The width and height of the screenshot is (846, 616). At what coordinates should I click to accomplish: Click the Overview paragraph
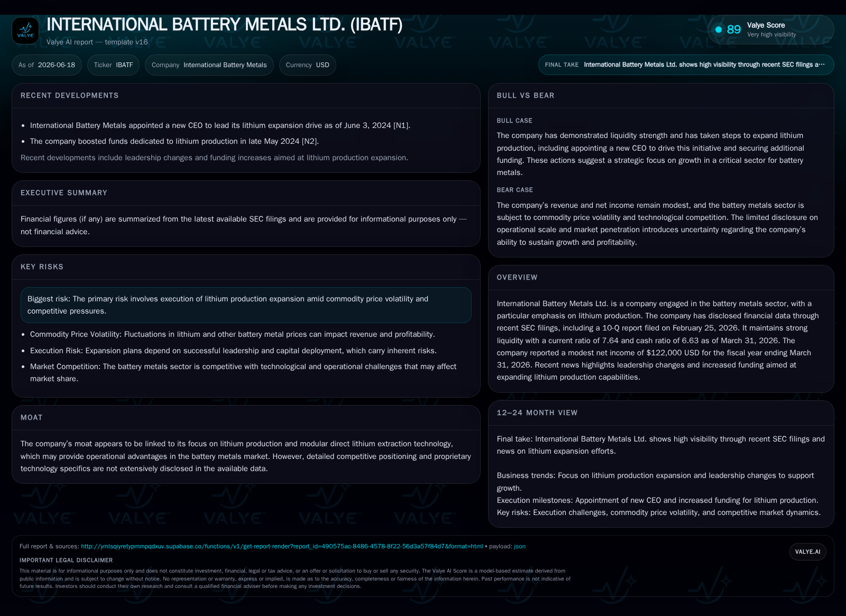click(x=658, y=341)
